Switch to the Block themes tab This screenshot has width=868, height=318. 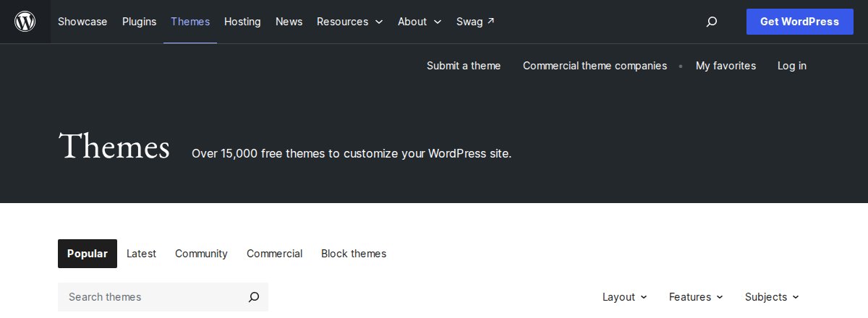(354, 254)
